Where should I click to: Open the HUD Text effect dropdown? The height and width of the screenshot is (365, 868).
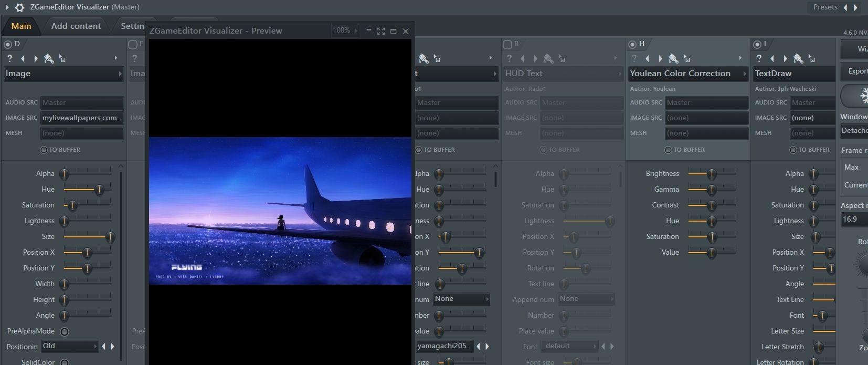click(563, 74)
